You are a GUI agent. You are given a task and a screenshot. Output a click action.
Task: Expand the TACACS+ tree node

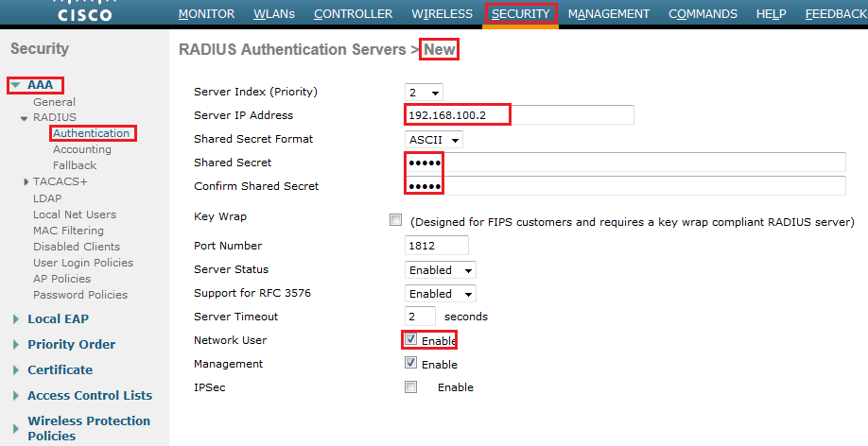pos(26,181)
